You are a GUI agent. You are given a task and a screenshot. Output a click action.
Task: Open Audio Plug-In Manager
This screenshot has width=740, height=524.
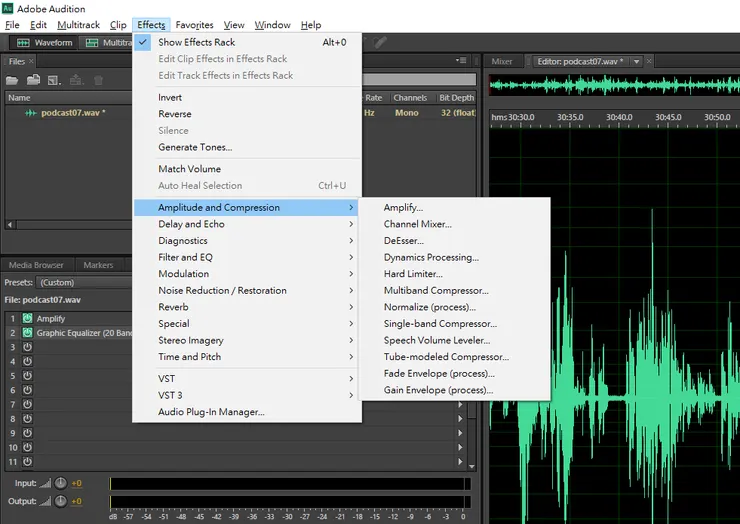tap(211, 412)
